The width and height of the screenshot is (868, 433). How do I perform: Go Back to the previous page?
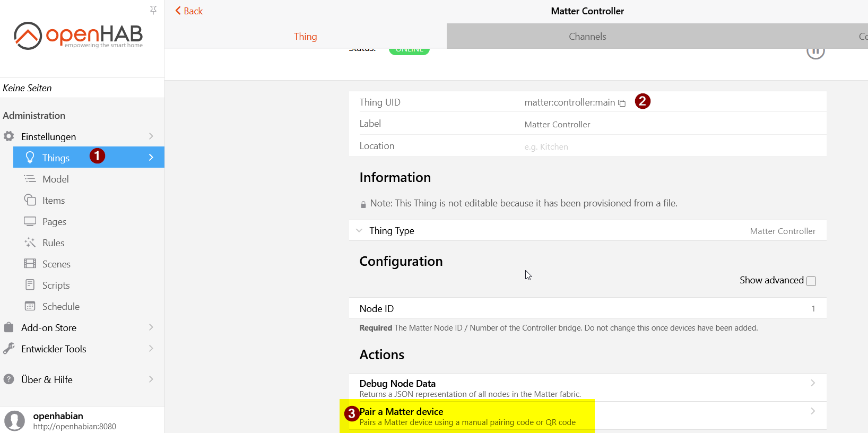click(189, 11)
